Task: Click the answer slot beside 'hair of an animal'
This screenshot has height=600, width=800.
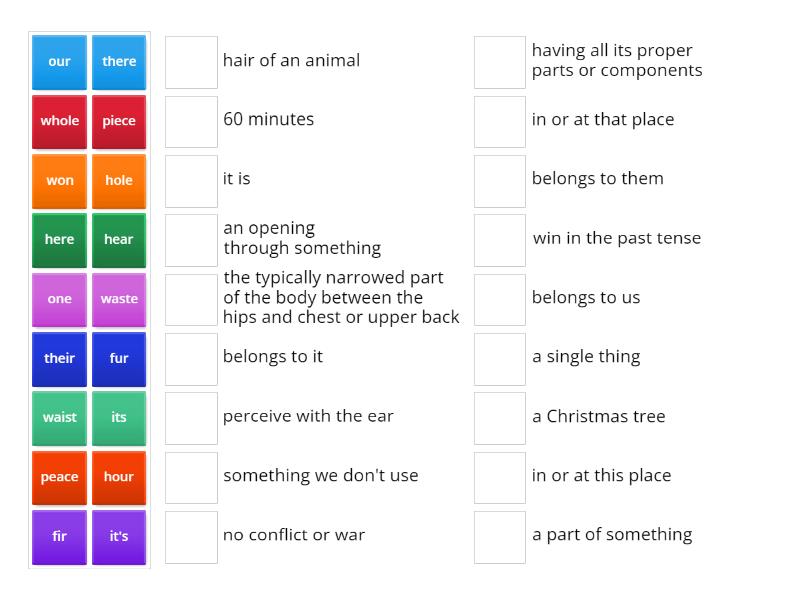Action: (191, 61)
